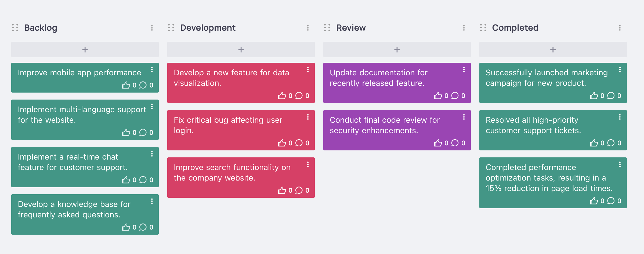
Task: Open card menu on 'Implement a real-time chat feature'
Action: (x=153, y=154)
